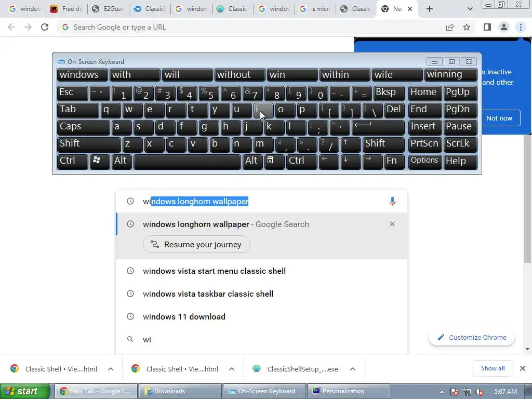Expand options for ClassicShellSetup exe download

[353, 369]
